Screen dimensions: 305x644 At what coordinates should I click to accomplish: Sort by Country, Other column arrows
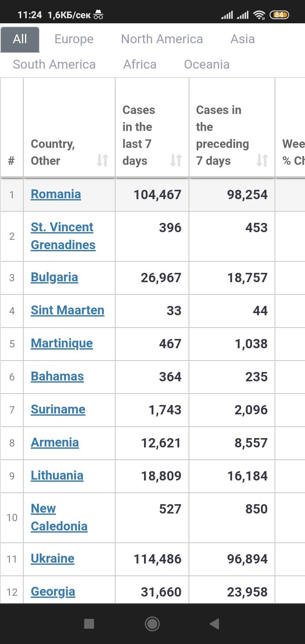click(x=103, y=161)
